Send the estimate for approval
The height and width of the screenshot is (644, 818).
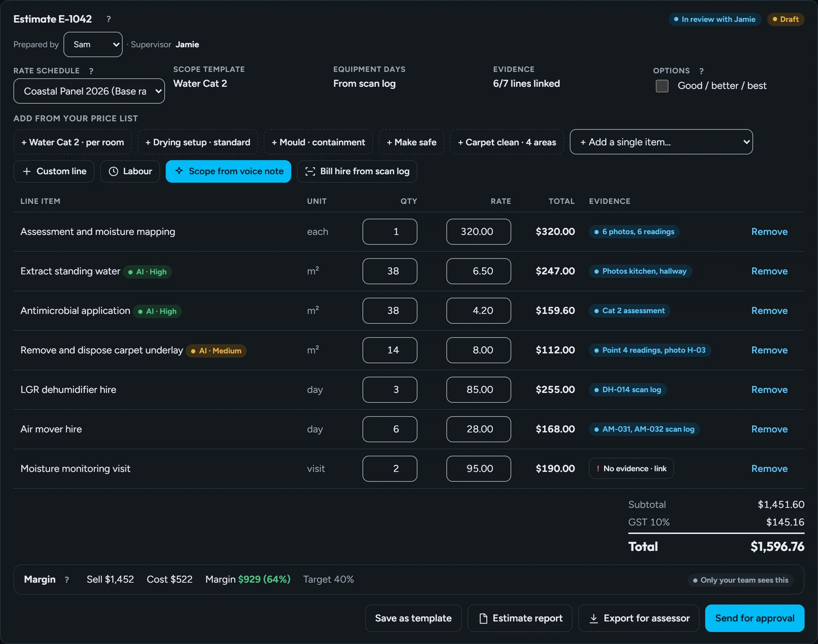click(755, 618)
